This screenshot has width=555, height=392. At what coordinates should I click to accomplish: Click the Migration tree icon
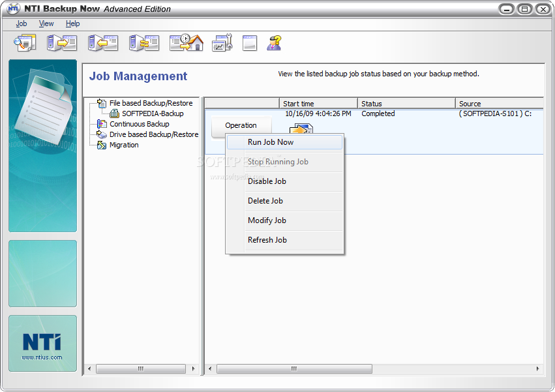[102, 145]
